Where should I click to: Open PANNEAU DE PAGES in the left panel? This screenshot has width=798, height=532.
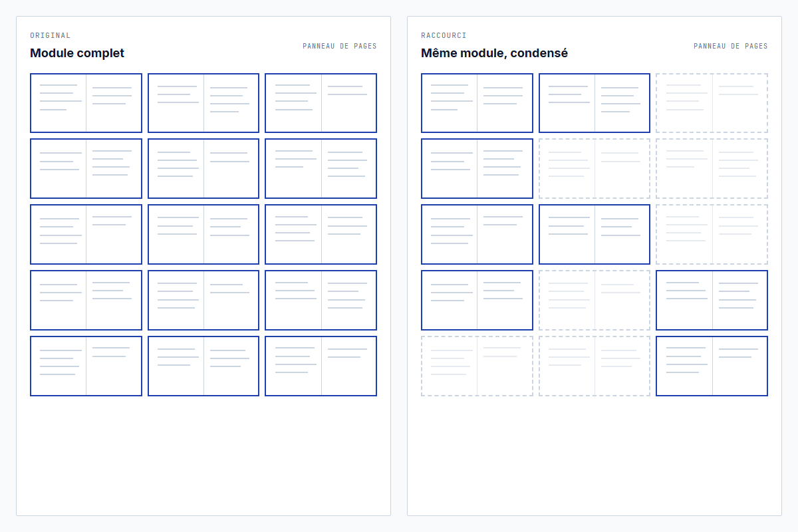coord(340,46)
